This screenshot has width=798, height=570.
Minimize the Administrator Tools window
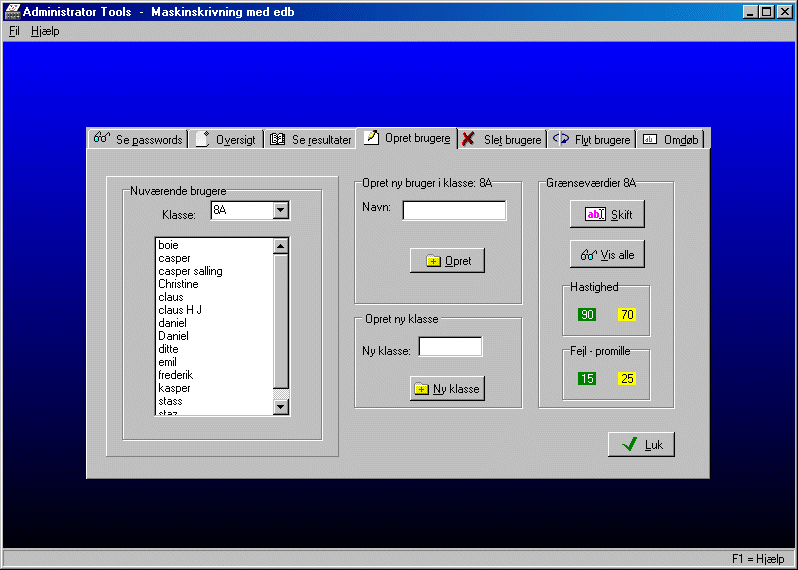[750, 11]
